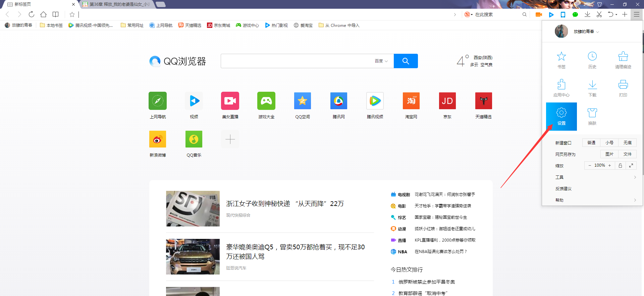Click the SF express article thumbnail
644x296 pixels.
tap(193, 209)
